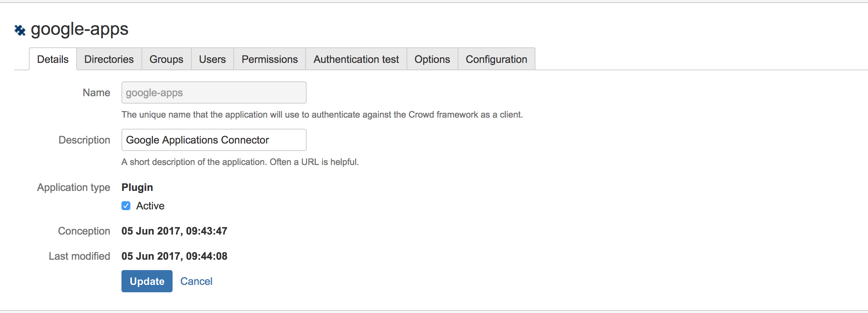Image resolution: width=868 pixels, height=313 pixels.
Task: Open the Authentication test tab
Action: click(x=356, y=59)
